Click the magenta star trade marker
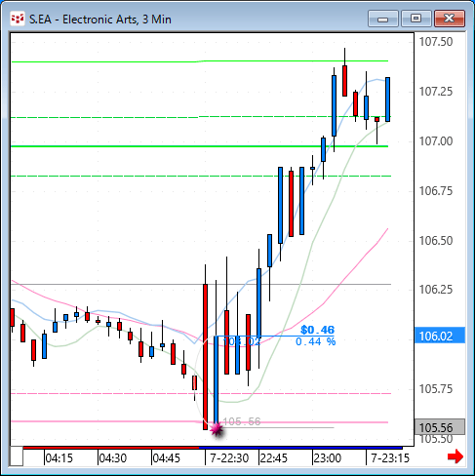 tap(217, 429)
